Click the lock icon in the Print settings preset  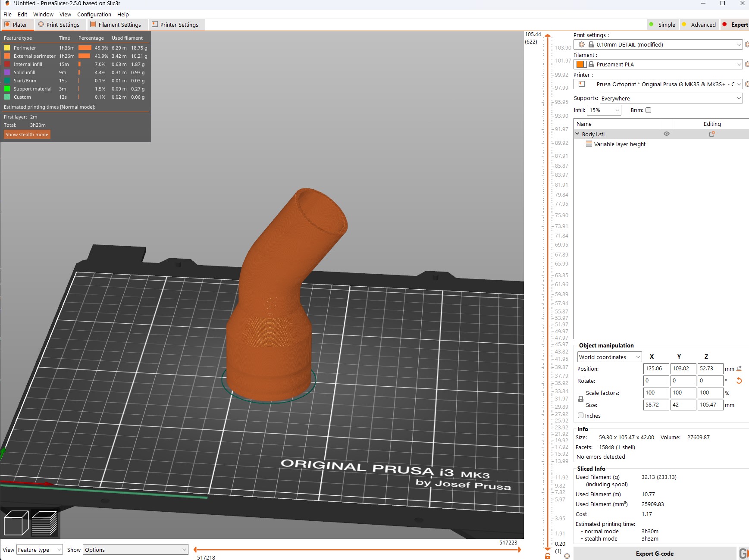tap(591, 44)
